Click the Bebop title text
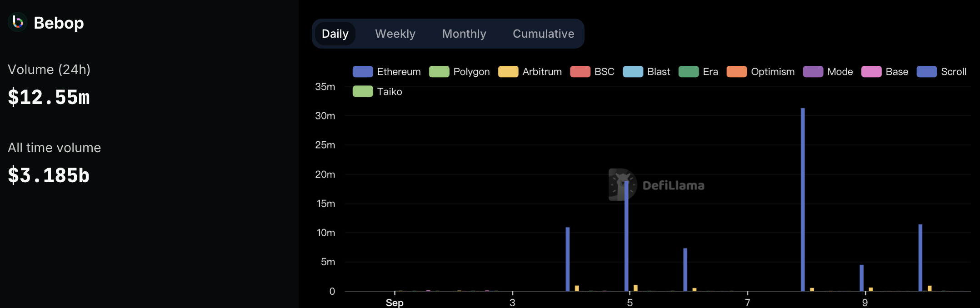 [x=59, y=23]
